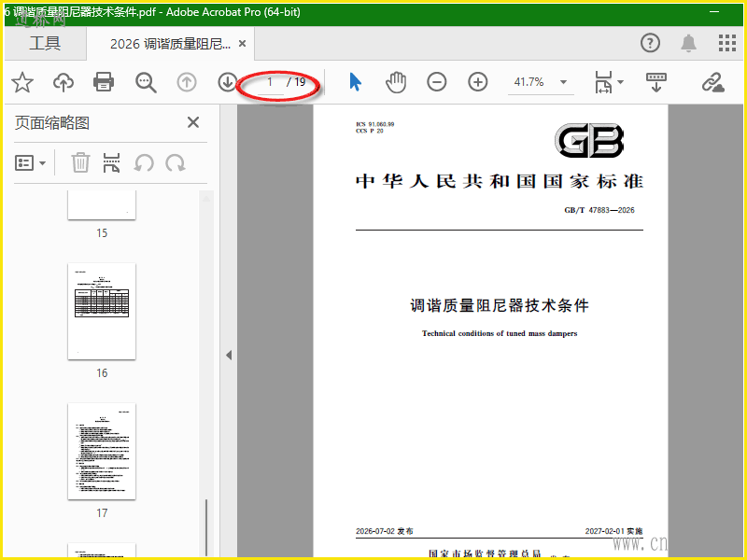This screenshot has width=747, height=560.
Task: Click the current page number field
Action: 270,82
